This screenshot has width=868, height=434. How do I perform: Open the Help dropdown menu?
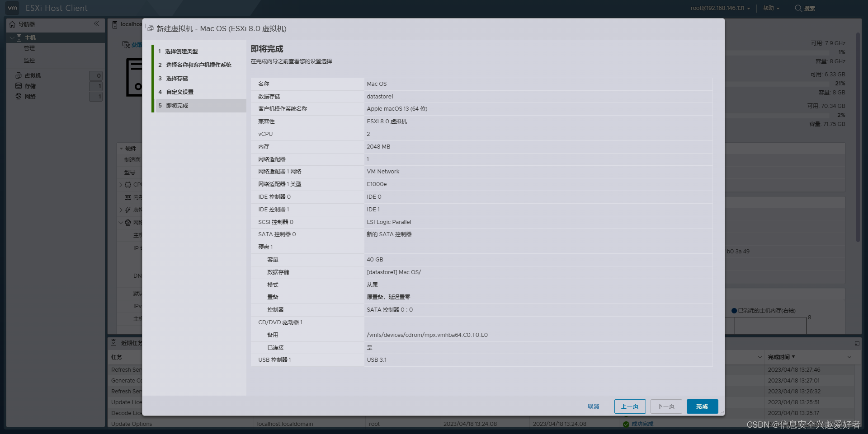click(771, 8)
